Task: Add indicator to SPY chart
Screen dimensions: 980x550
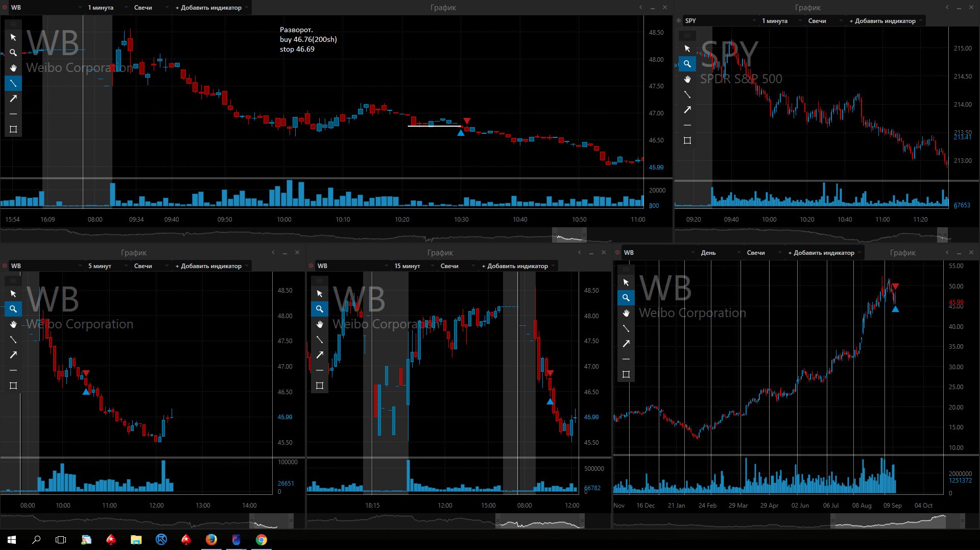Action: (x=885, y=21)
